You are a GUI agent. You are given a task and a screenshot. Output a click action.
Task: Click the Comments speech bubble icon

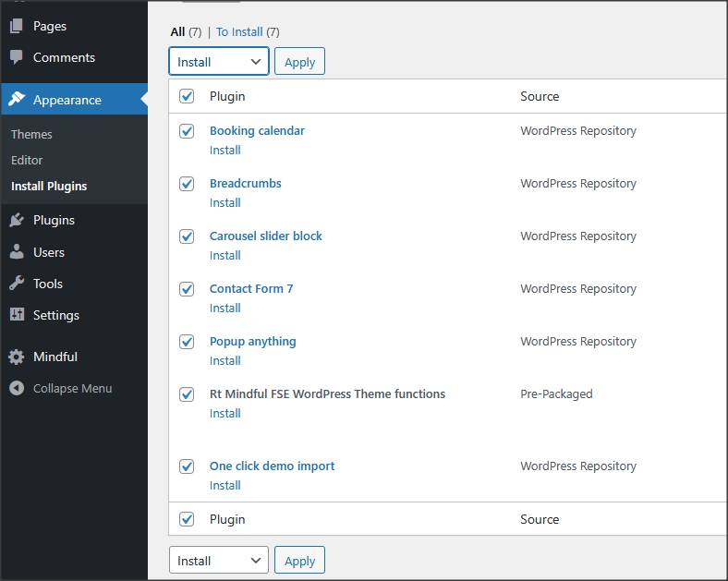17,57
